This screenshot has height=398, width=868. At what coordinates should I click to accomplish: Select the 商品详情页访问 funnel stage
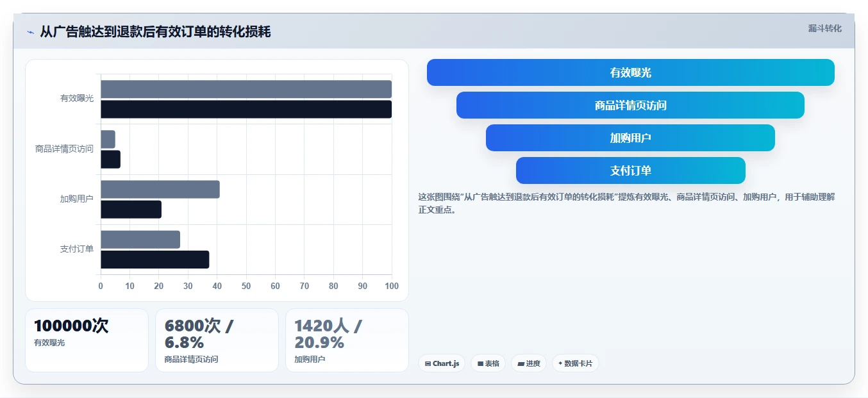631,105
